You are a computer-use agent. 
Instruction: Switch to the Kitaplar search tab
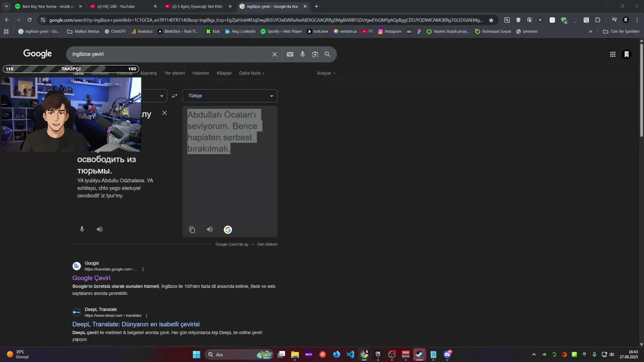(x=224, y=73)
